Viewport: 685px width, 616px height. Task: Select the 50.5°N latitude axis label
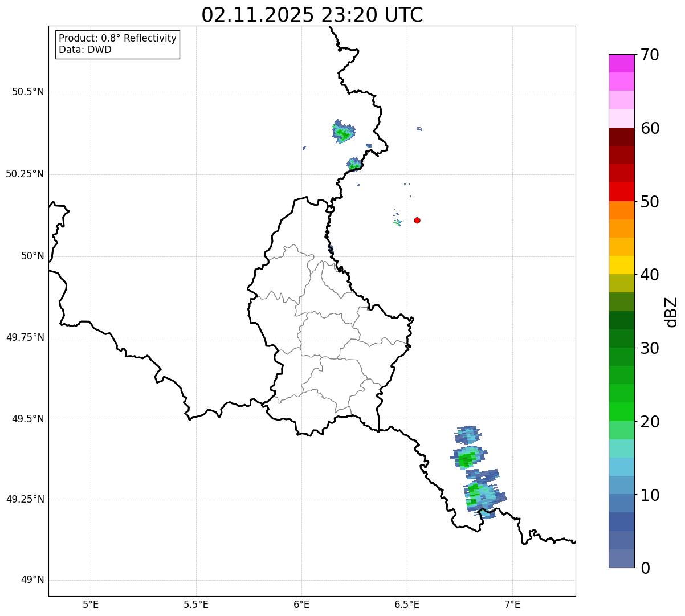pos(28,92)
